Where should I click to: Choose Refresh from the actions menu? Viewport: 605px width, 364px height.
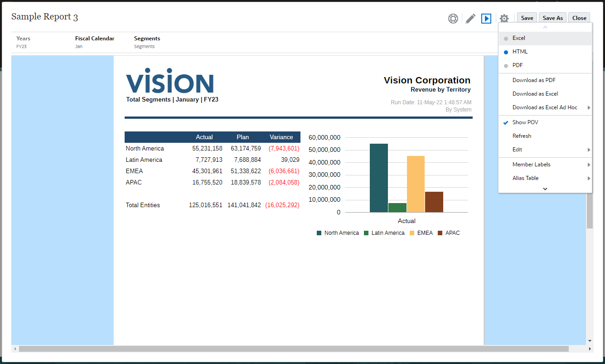[x=522, y=136]
